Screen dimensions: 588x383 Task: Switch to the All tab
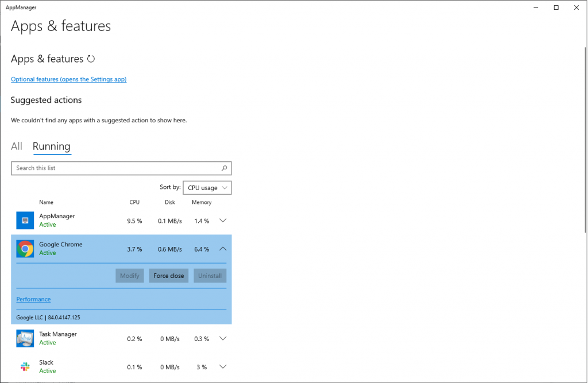click(17, 146)
